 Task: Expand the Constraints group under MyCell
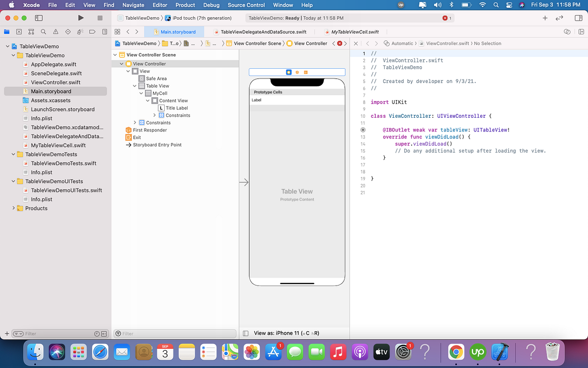[154, 115]
